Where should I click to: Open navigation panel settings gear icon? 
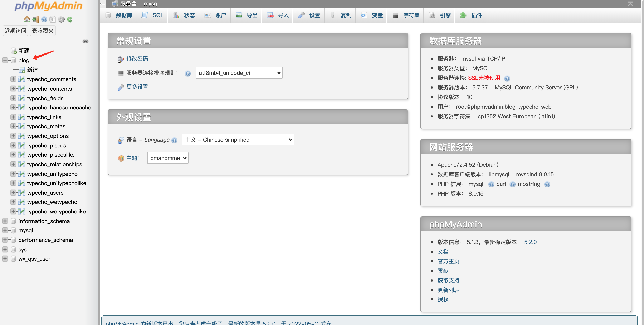(61, 19)
